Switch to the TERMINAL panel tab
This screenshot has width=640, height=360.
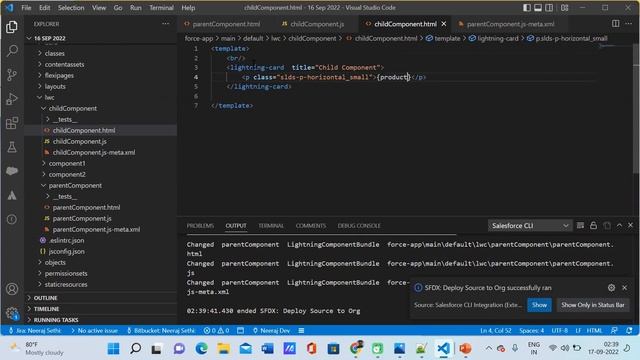271,226
